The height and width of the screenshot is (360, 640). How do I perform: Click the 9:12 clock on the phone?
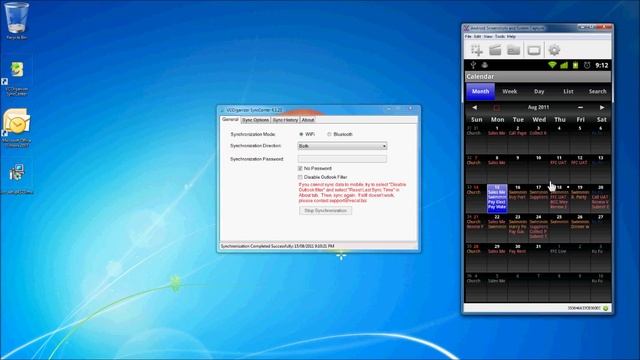[x=602, y=65]
